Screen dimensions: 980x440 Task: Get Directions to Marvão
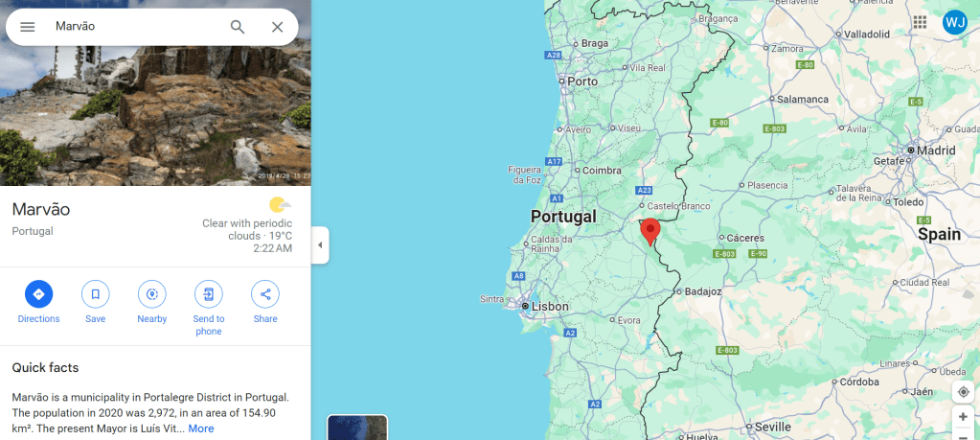pos(38,303)
